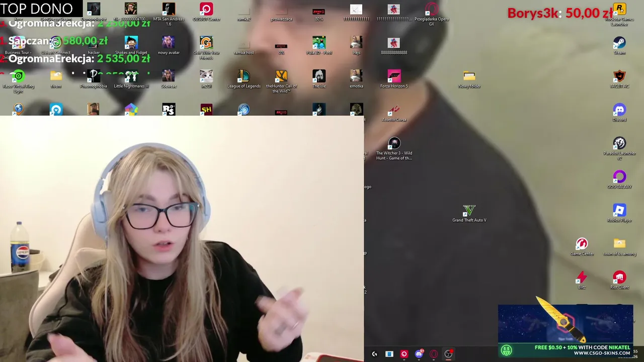Open the prowadzaca file
The height and width of the screenshot is (362, 644).
pyautogui.click(x=281, y=12)
